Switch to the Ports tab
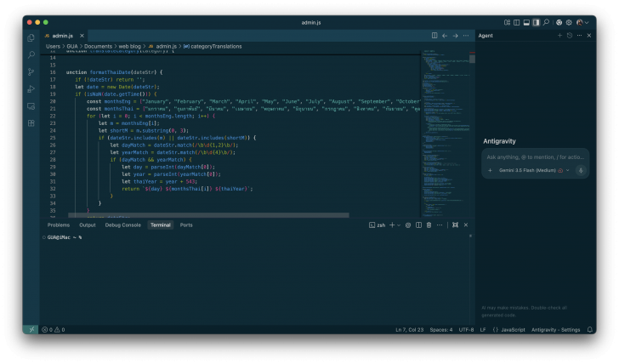The image size is (619, 364). click(186, 225)
